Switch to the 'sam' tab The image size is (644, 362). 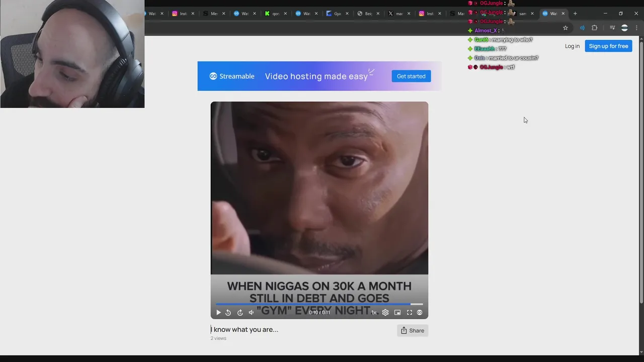coord(522,14)
